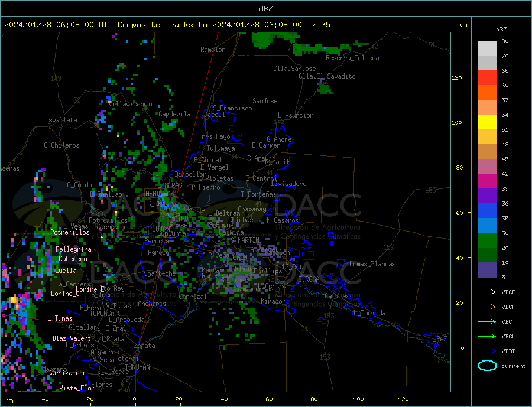Click the 'Mirador' map label
Viewport: 532px width, 407px height.
click(x=273, y=301)
